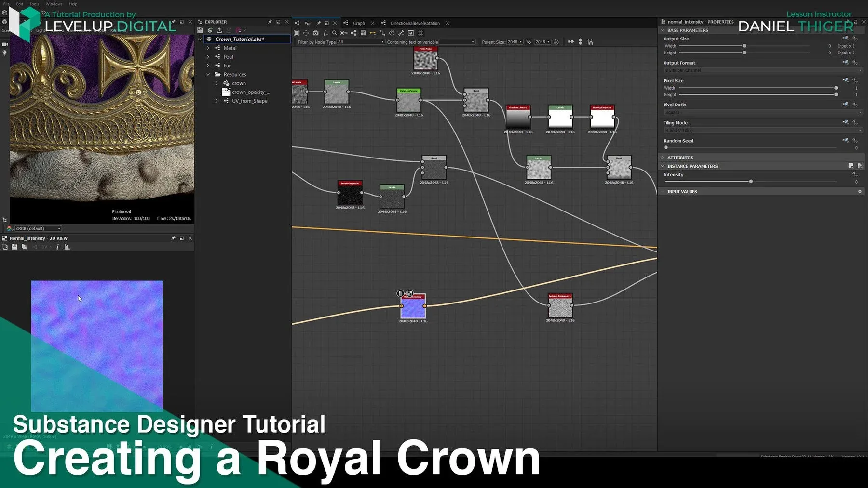
Task: Select the Crown_Tutorial.sbs package in Explorer
Action: coord(240,39)
